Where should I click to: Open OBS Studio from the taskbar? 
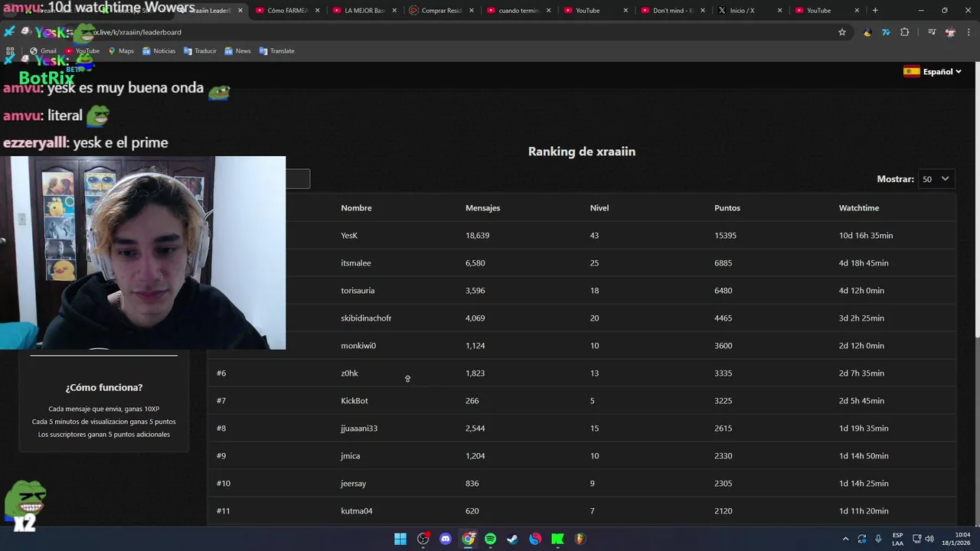423,539
